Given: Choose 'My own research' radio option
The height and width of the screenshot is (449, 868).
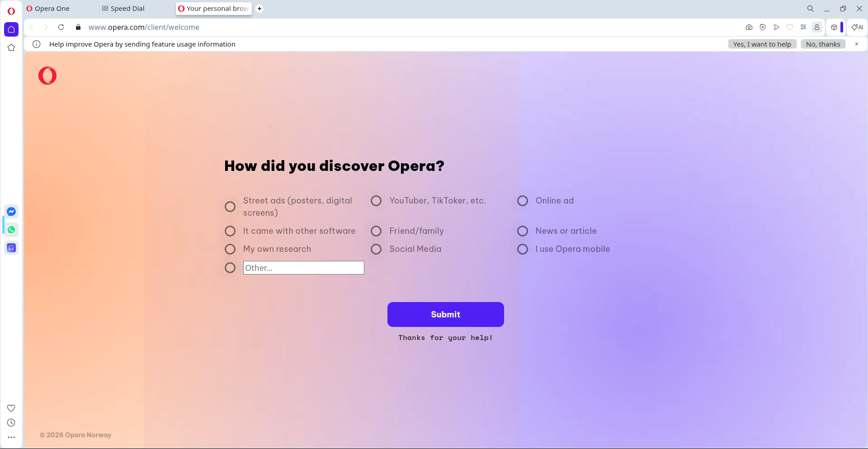Looking at the screenshot, I should [x=230, y=249].
